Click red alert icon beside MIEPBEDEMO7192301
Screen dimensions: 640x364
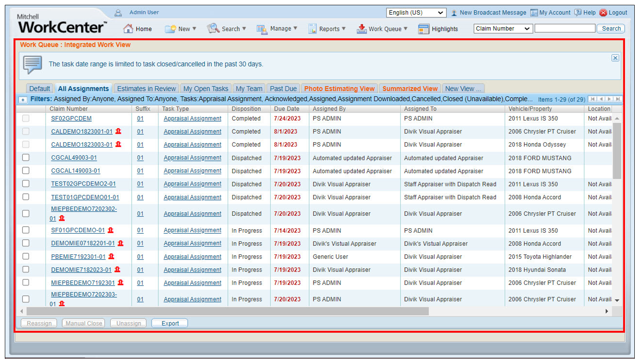pyautogui.click(x=120, y=283)
